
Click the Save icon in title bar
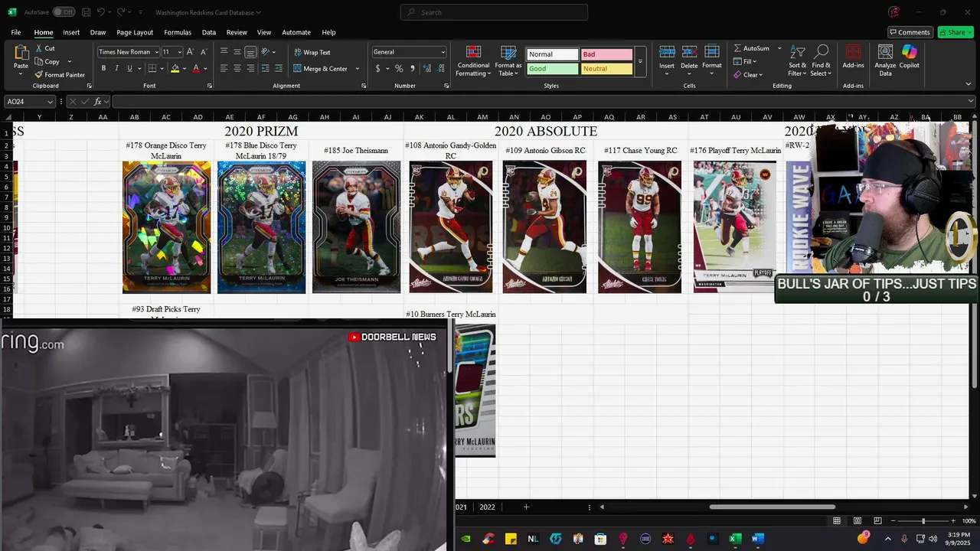tap(86, 12)
